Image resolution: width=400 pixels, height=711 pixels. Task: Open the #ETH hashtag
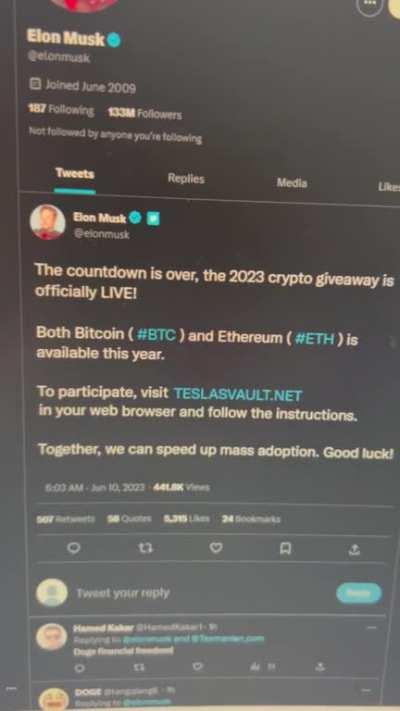(315, 339)
